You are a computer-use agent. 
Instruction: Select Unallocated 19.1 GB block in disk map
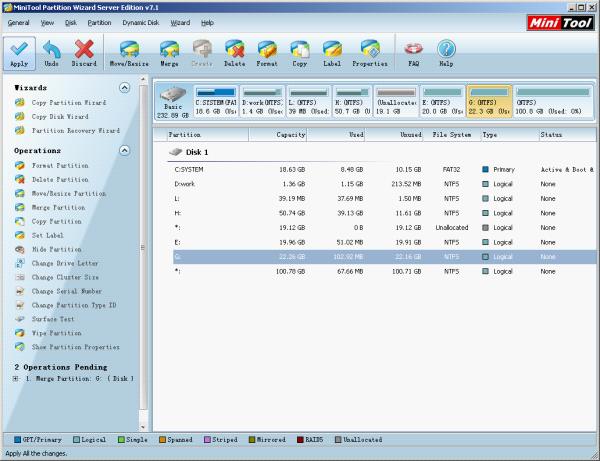coord(396,102)
